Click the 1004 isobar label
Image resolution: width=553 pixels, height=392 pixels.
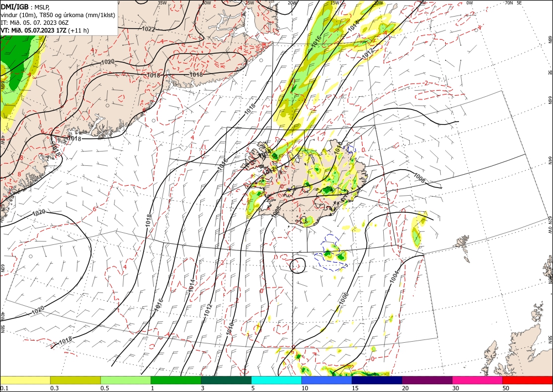[x=395, y=277]
